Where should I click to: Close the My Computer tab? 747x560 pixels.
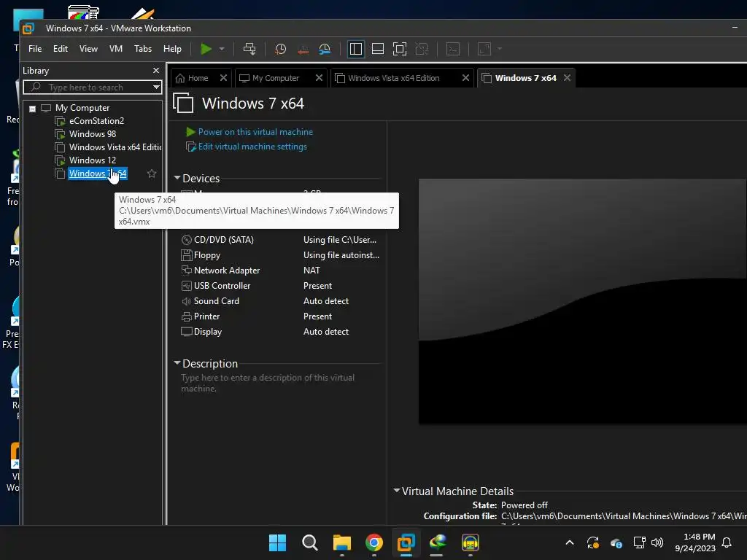pyautogui.click(x=320, y=77)
